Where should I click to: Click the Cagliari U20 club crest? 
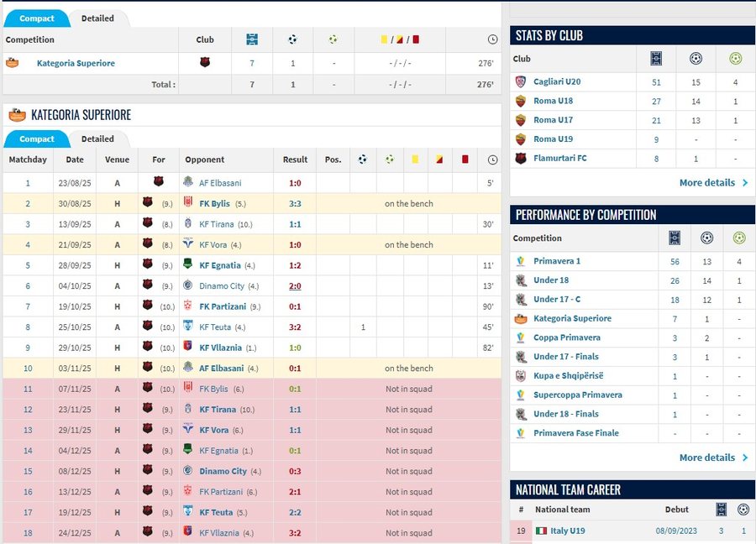[x=521, y=81]
